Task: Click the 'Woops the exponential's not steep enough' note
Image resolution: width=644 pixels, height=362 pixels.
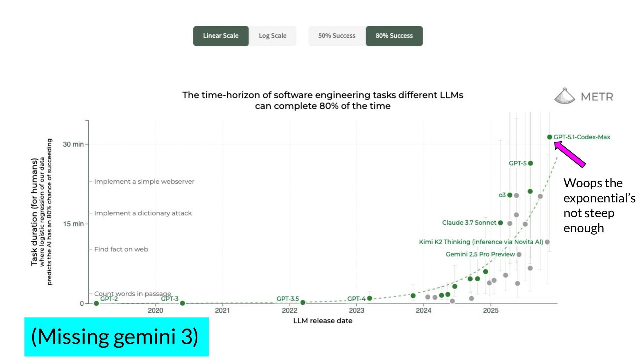Action: point(599,206)
